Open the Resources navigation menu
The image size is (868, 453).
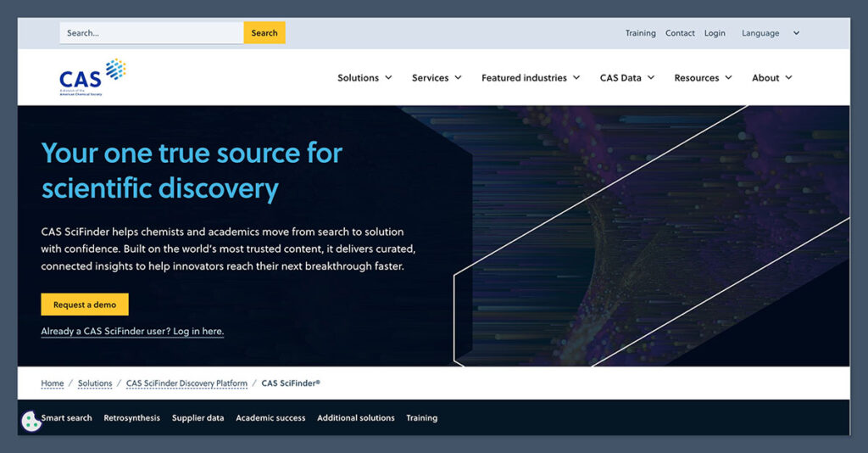[x=702, y=77]
